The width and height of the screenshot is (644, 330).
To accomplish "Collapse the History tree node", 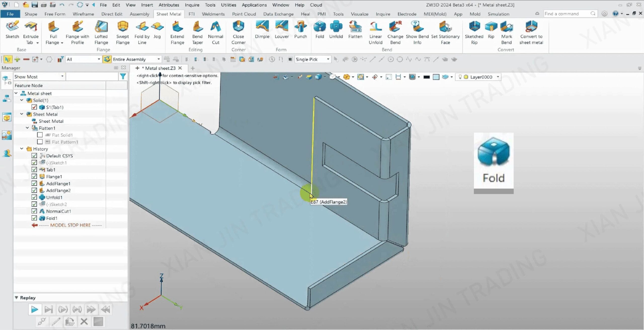I will pyautogui.click(x=22, y=149).
